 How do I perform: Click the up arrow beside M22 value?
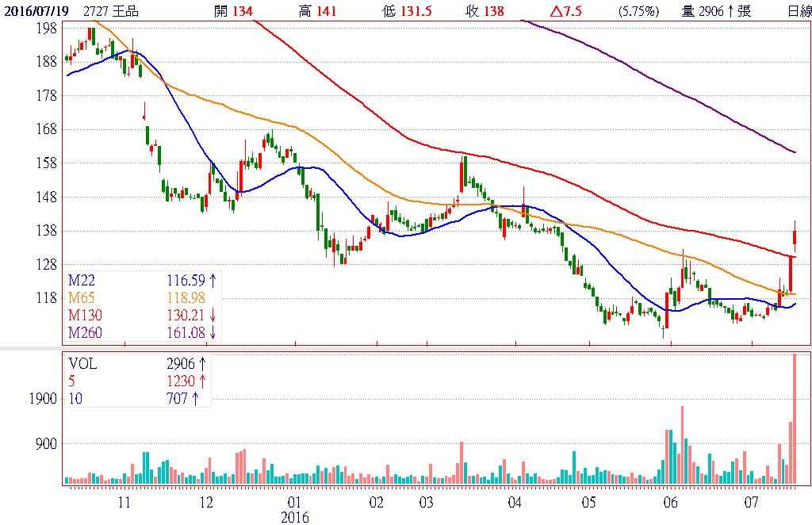pyautogui.click(x=213, y=280)
